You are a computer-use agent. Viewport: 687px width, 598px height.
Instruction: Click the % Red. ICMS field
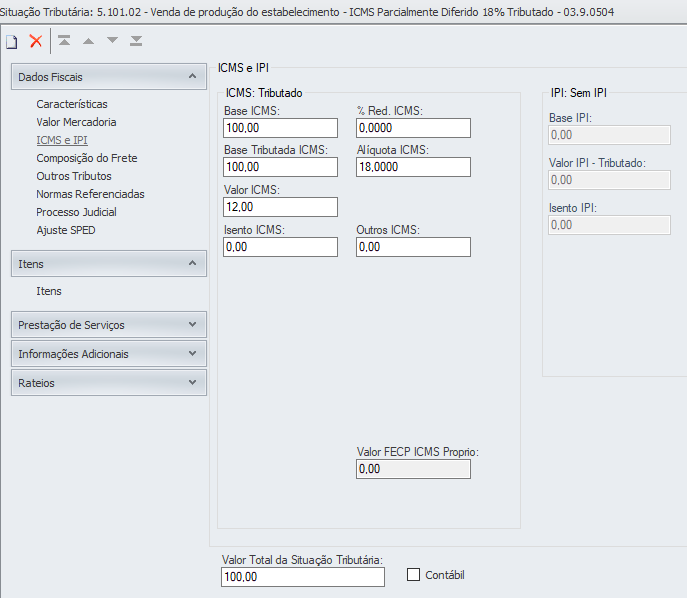pos(414,128)
